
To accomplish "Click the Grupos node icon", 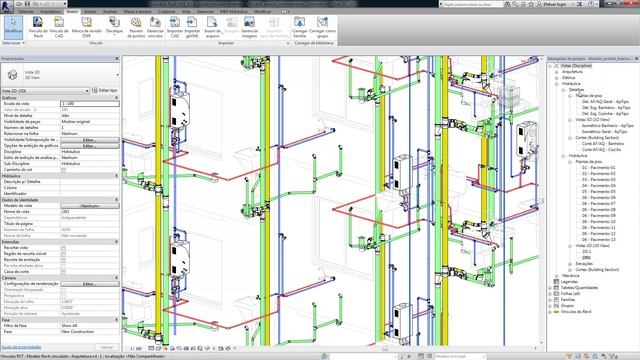I will click(556, 305).
